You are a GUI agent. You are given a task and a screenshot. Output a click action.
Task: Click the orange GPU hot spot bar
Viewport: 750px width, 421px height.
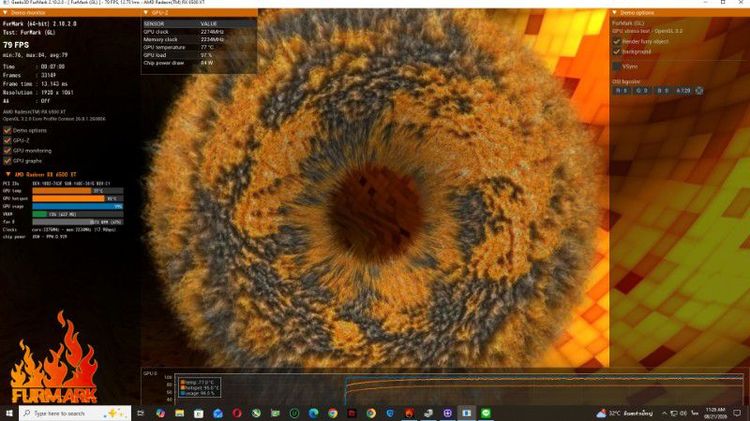[68, 198]
